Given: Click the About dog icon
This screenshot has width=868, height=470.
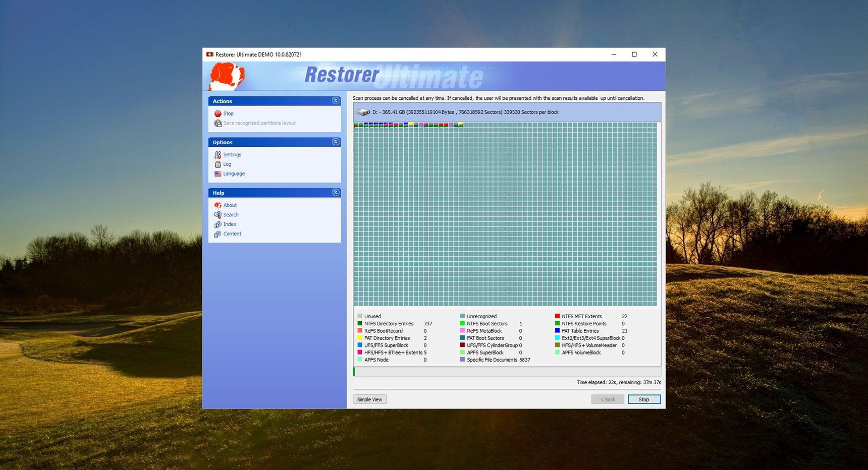Looking at the screenshot, I should coord(218,205).
